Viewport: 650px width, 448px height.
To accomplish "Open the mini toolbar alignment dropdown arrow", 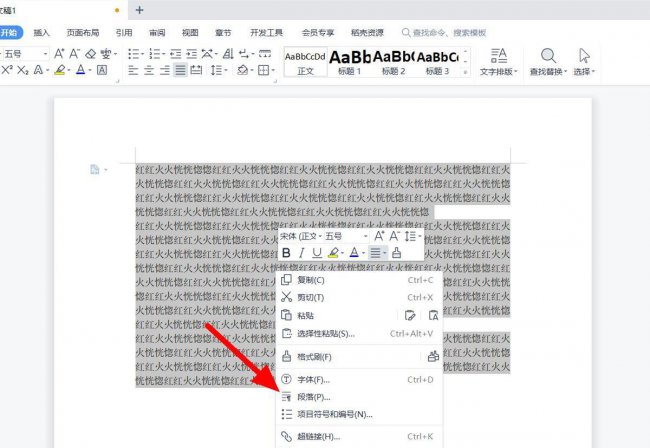I will [x=385, y=252].
